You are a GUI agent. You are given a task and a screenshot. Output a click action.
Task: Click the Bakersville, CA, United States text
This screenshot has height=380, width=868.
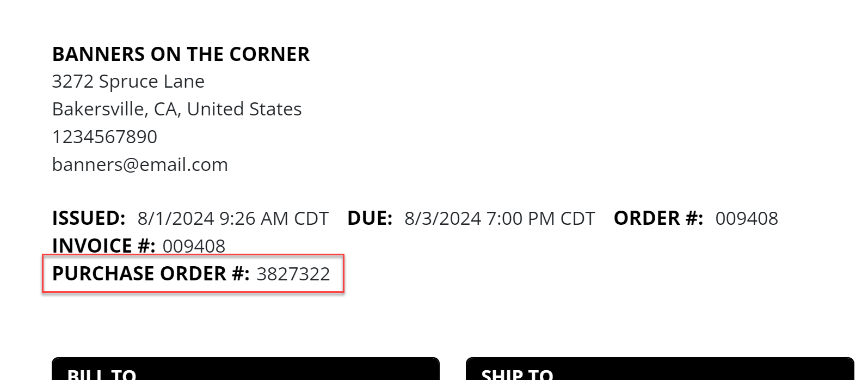[x=177, y=109]
